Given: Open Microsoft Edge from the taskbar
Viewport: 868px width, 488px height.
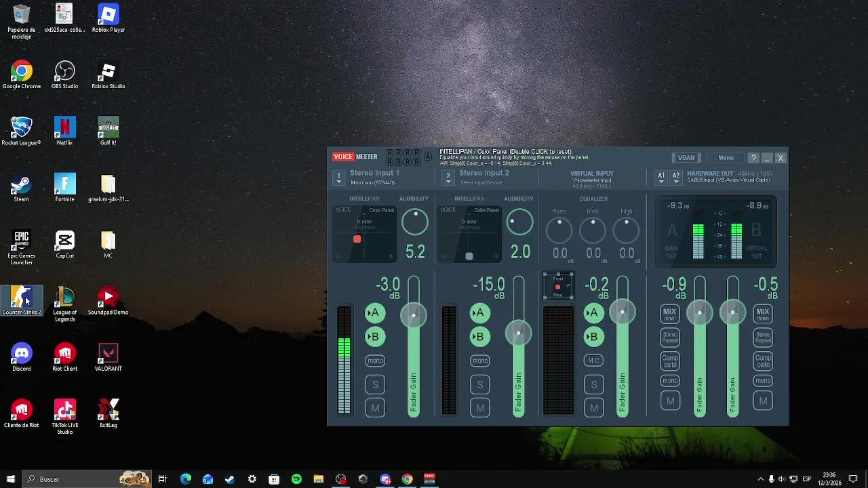Looking at the screenshot, I should 186,479.
